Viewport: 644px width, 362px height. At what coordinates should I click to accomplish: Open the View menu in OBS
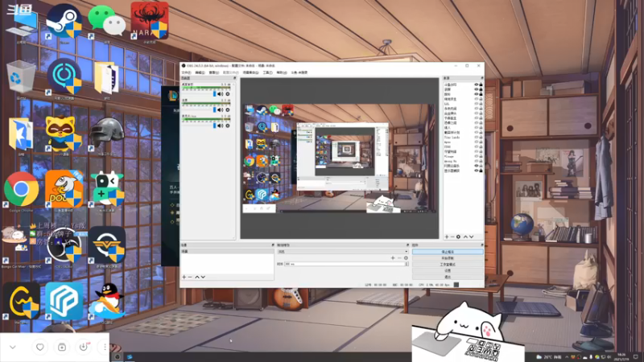tap(213, 72)
